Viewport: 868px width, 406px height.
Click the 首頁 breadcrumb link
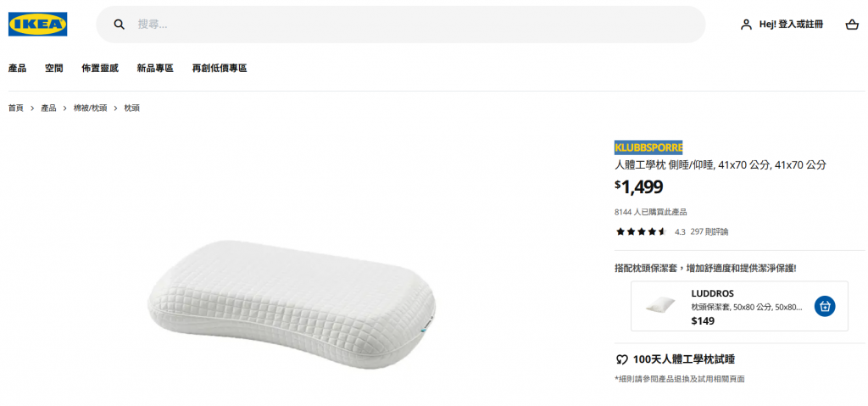pos(16,108)
